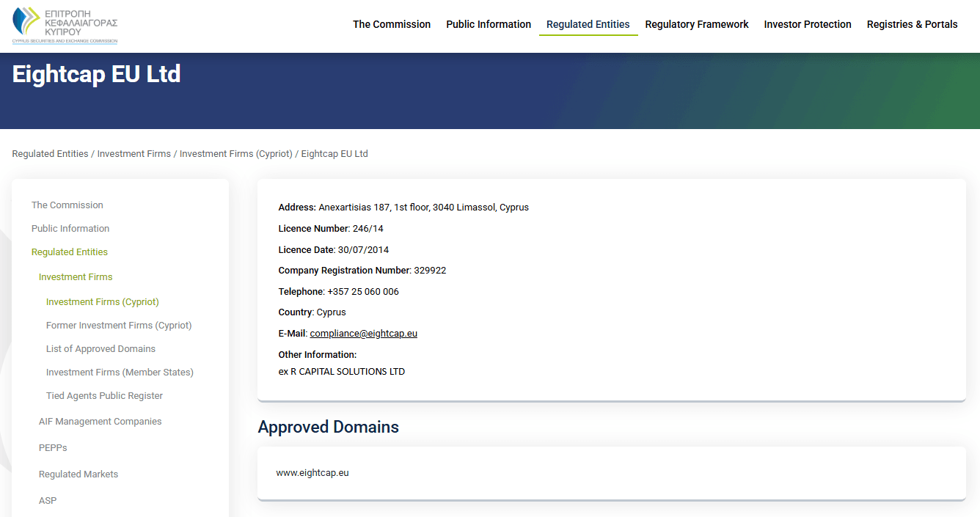Open Tied Agents Public Register sidebar item
980x517 pixels.
[x=104, y=396]
